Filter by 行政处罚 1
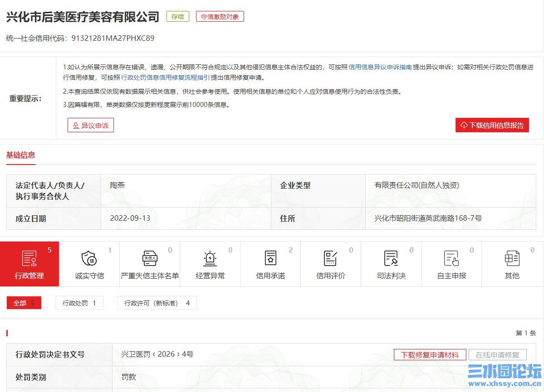Viewport: 544px width, 392px height. coord(79,303)
